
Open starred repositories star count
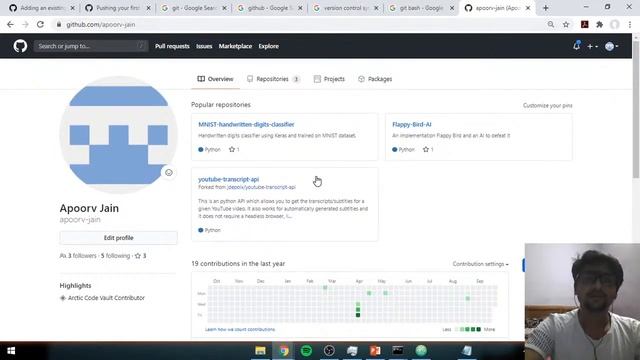click(140, 256)
